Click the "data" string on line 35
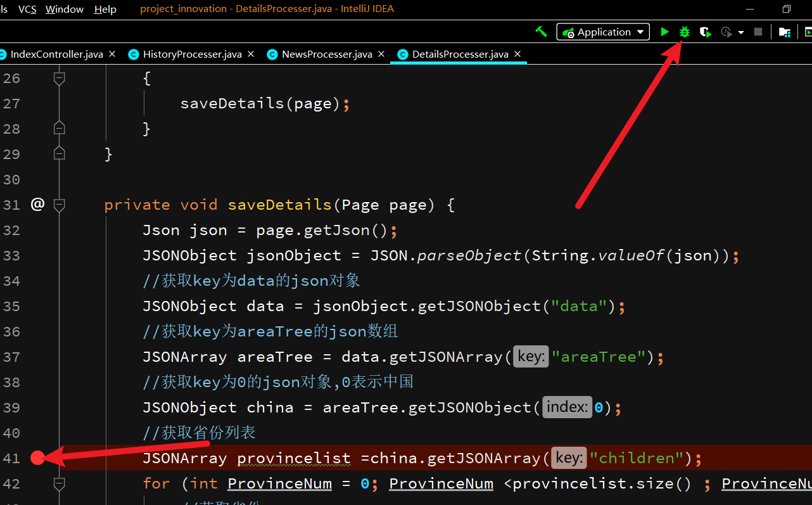The image size is (812, 505). point(579,306)
